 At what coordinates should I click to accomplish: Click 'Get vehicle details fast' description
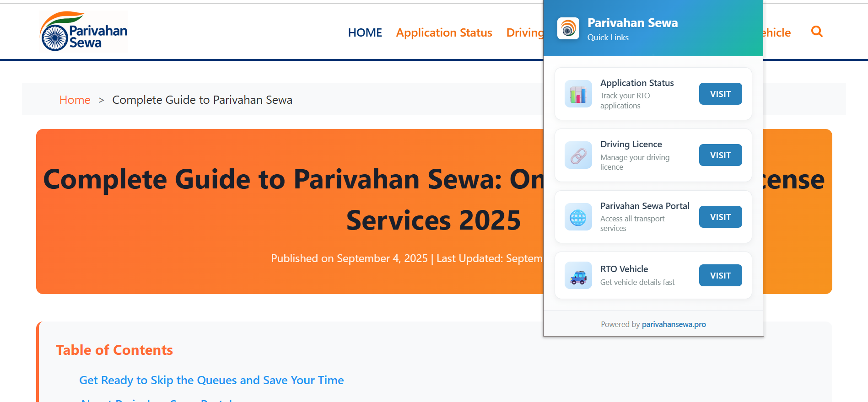pos(637,282)
